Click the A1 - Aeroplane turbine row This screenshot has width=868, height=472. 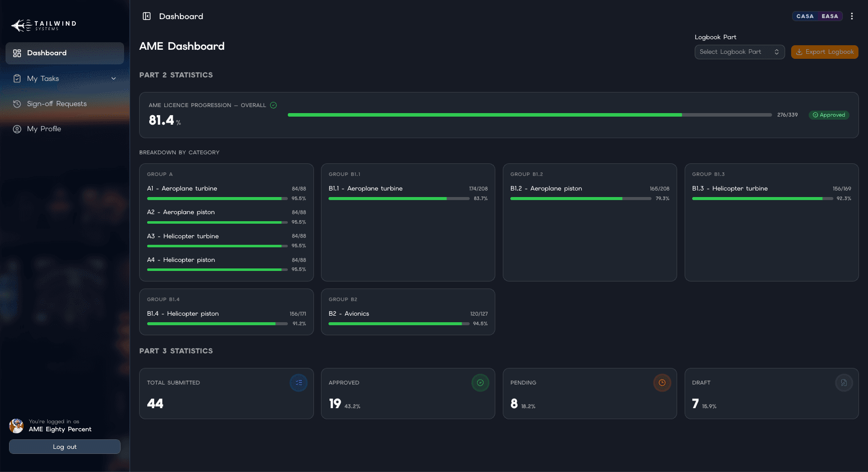point(226,194)
